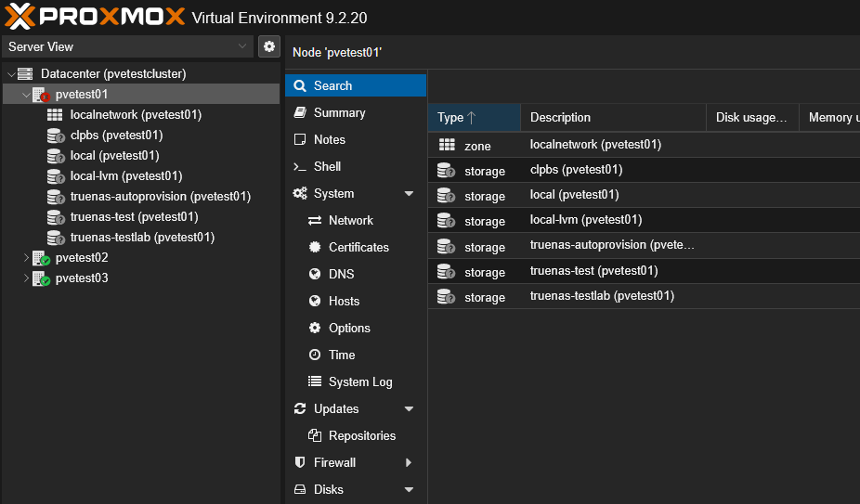Select the truenas-autoprovision table row description

click(612, 245)
